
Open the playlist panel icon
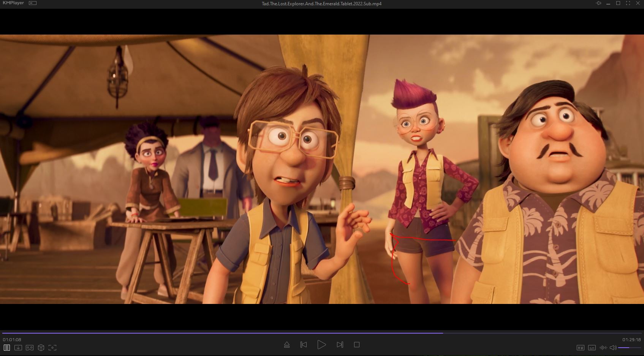click(7, 348)
